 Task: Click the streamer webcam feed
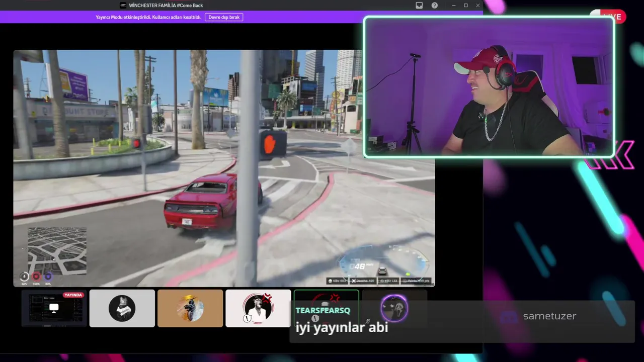point(489,87)
